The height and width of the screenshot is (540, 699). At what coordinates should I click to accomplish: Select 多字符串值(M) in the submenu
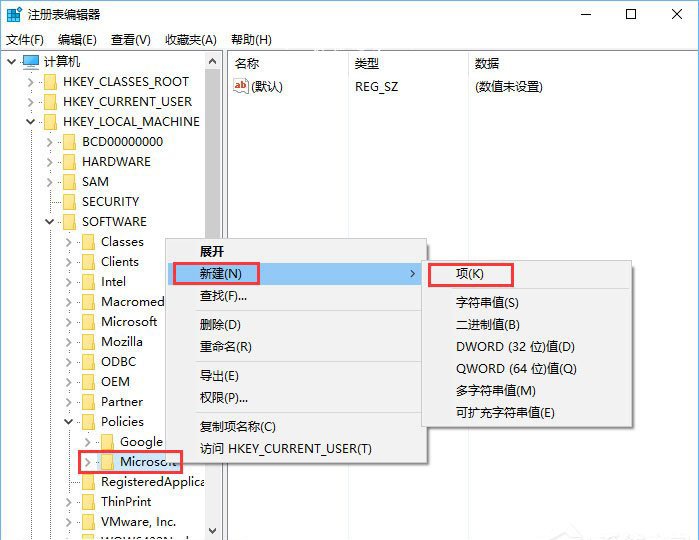pos(527,391)
